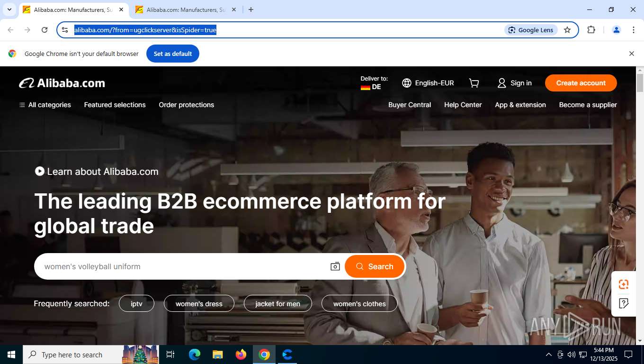
Task: Open the Extensions puzzle icon
Action: point(591,30)
